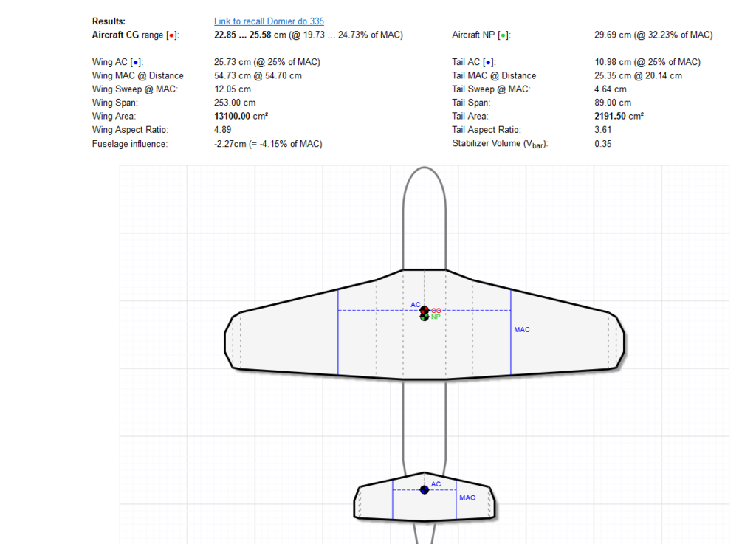Click the blue AC label on the wing

click(x=416, y=304)
